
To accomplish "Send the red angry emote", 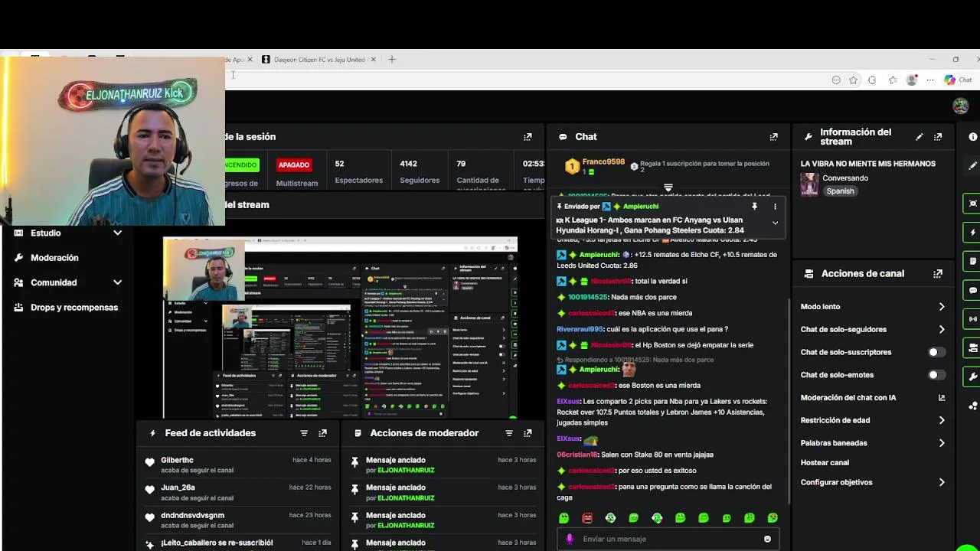I will pos(587,518).
